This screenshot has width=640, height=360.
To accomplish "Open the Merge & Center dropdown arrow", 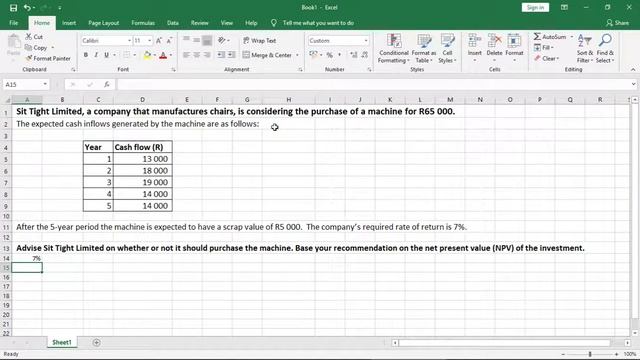I will pos(297,55).
